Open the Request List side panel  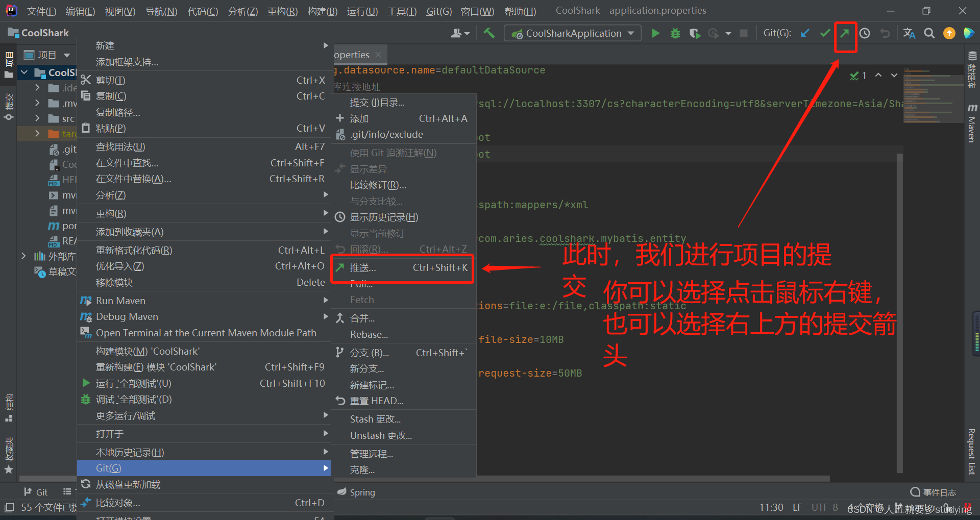(x=971, y=451)
